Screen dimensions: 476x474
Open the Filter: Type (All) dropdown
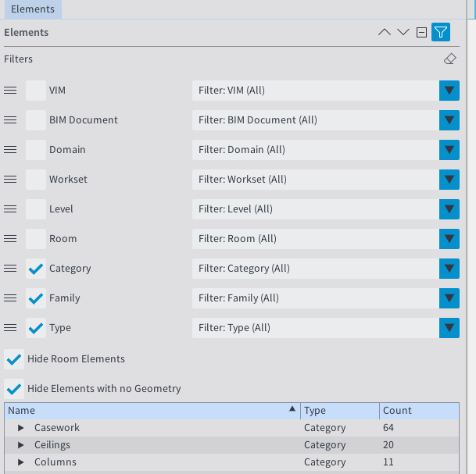click(449, 328)
